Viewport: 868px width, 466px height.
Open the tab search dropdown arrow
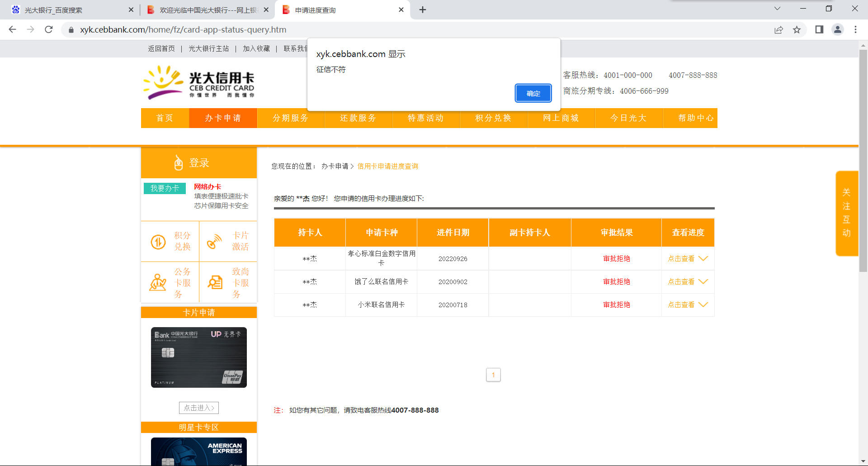tap(777, 9)
